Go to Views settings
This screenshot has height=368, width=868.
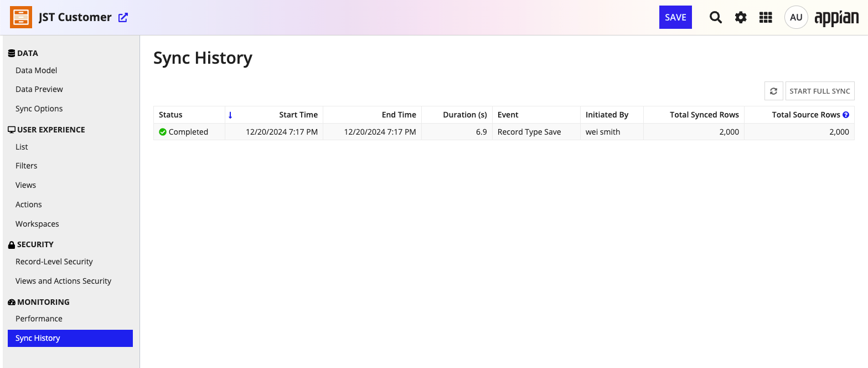(26, 185)
